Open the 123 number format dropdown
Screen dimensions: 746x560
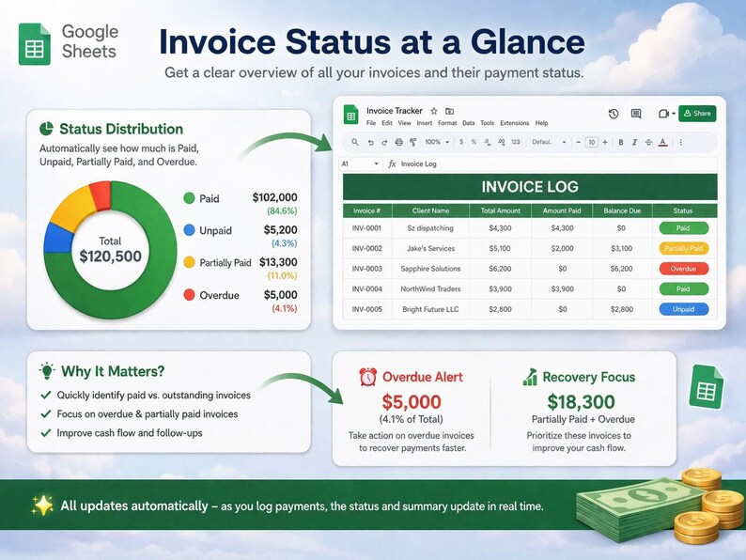coord(516,142)
